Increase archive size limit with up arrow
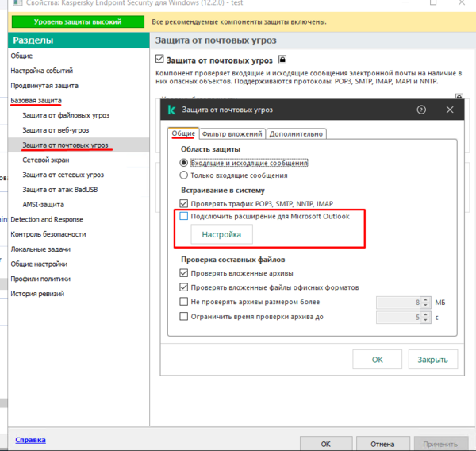This screenshot has height=451, width=476. 425,299
